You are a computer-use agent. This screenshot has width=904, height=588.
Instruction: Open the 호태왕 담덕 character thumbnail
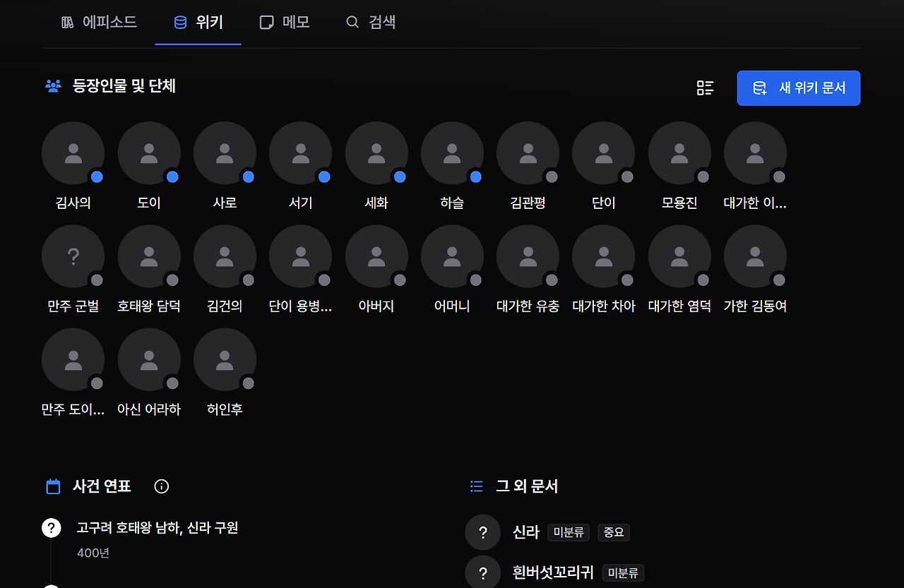tap(149, 256)
